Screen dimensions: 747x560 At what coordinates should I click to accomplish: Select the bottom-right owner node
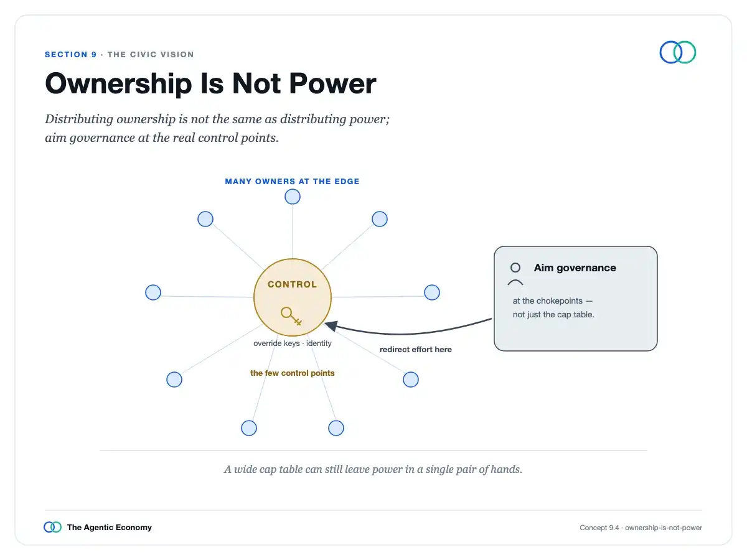336,428
